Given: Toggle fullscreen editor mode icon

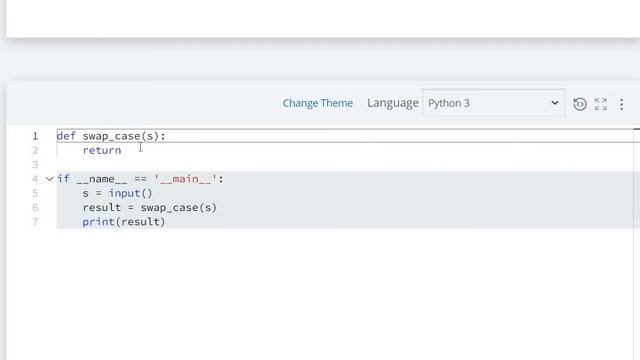Looking at the screenshot, I should 601,104.
